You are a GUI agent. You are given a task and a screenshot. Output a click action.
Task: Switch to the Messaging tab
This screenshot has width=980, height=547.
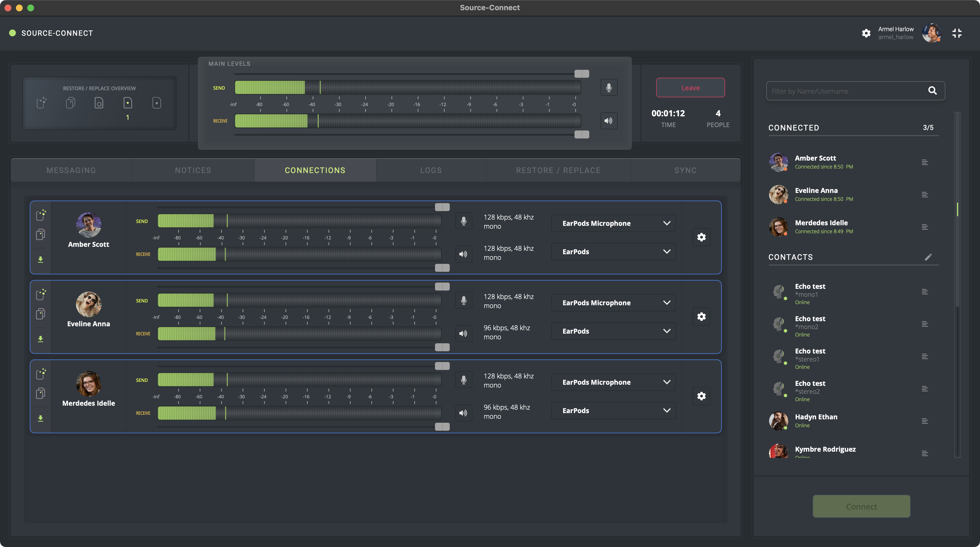[x=71, y=170]
